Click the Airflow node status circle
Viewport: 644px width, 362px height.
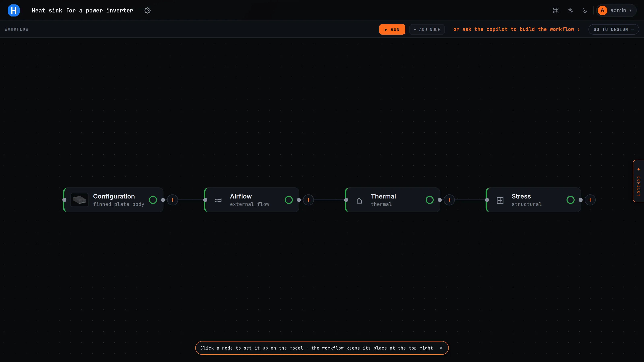[x=289, y=200]
